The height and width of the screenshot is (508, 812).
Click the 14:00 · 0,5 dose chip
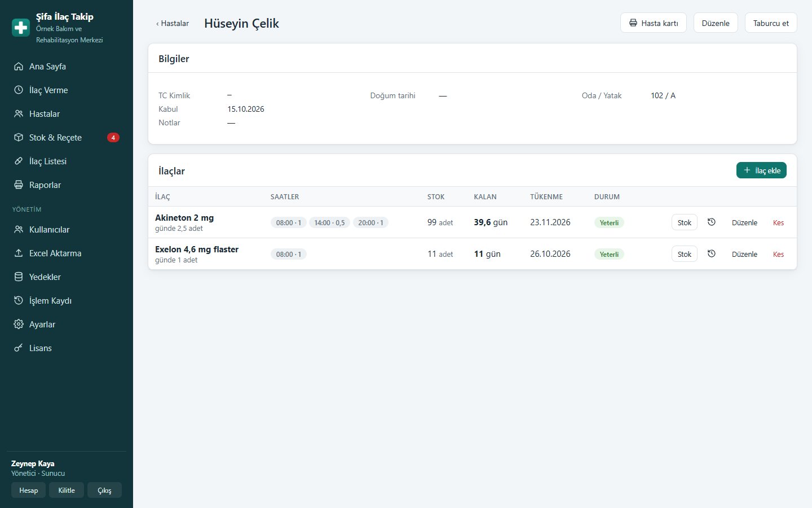pyautogui.click(x=329, y=222)
